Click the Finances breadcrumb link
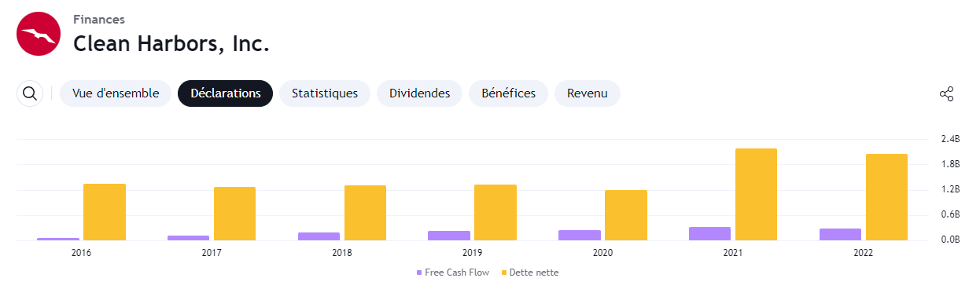Image resolution: width=980 pixels, height=289 pixels. (99, 20)
